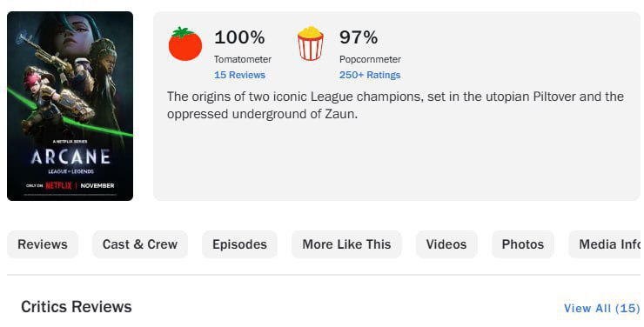Viewport: 644px width, 327px height.
Task: Click the popcorn bucket Popcornmeter icon
Action: click(x=311, y=43)
